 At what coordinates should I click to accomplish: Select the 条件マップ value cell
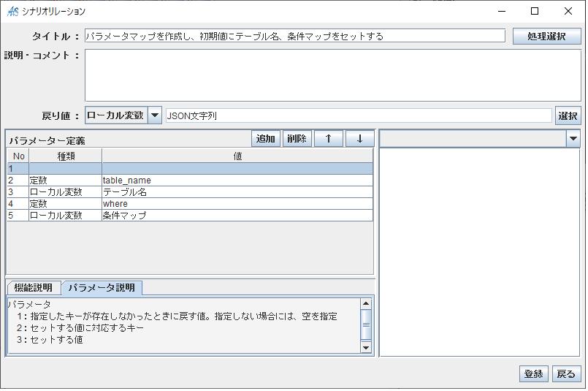coord(237,216)
